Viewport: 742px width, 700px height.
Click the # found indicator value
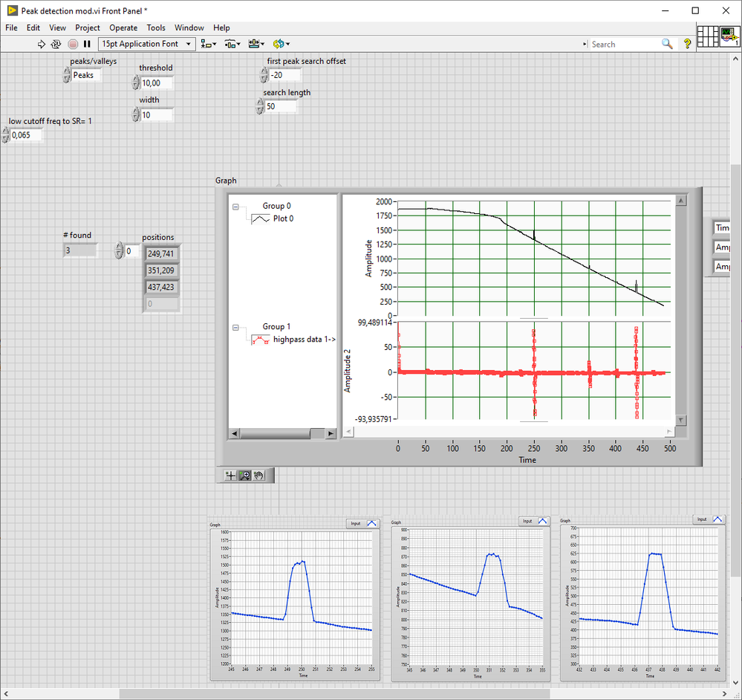[80, 250]
